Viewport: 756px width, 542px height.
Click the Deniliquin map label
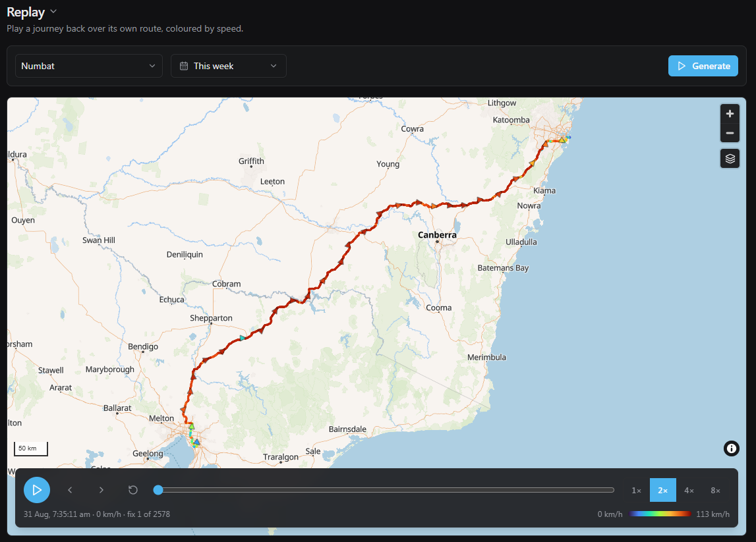click(x=185, y=254)
